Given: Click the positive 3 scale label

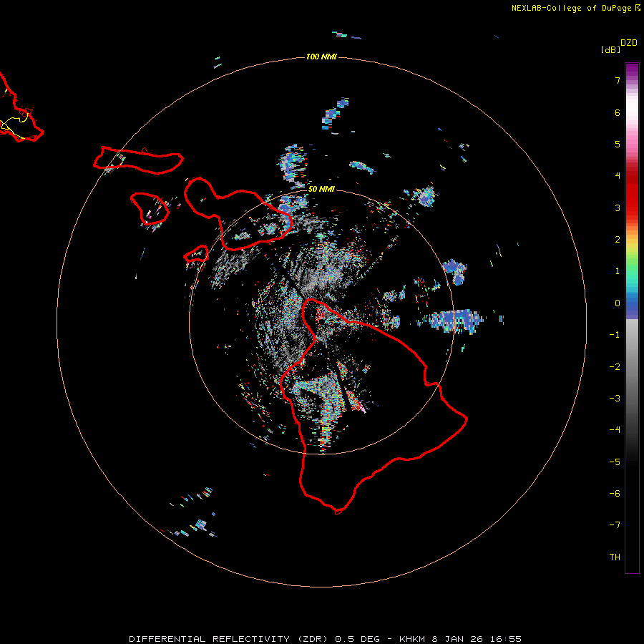Looking at the screenshot, I should [x=618, y=208].
